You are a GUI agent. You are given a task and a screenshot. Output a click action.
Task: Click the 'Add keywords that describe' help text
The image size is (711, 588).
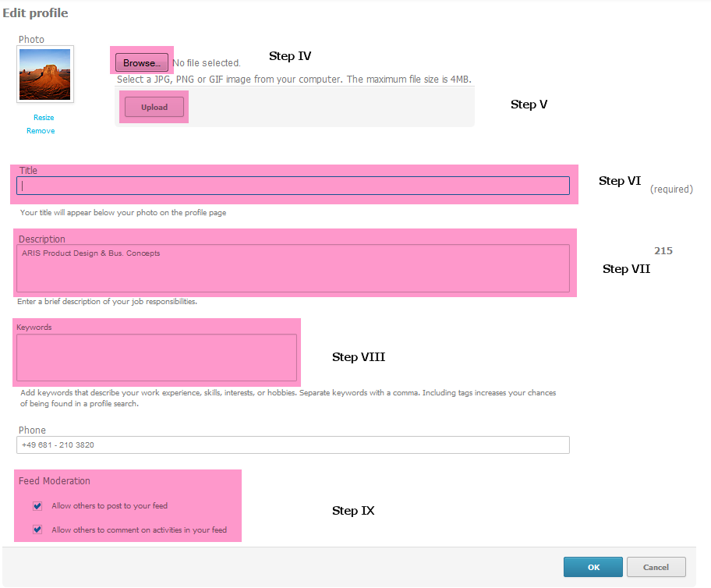(x=288, y=398)
